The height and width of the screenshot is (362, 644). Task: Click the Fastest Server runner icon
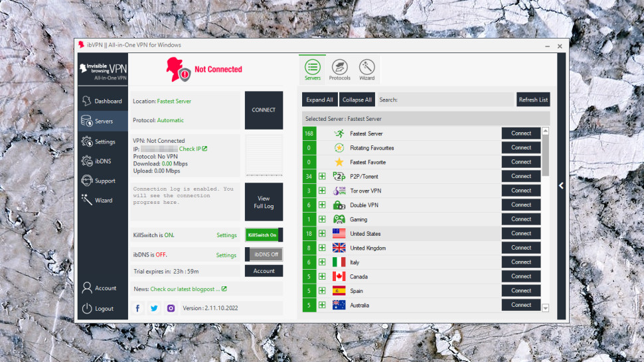coord(339,134)
